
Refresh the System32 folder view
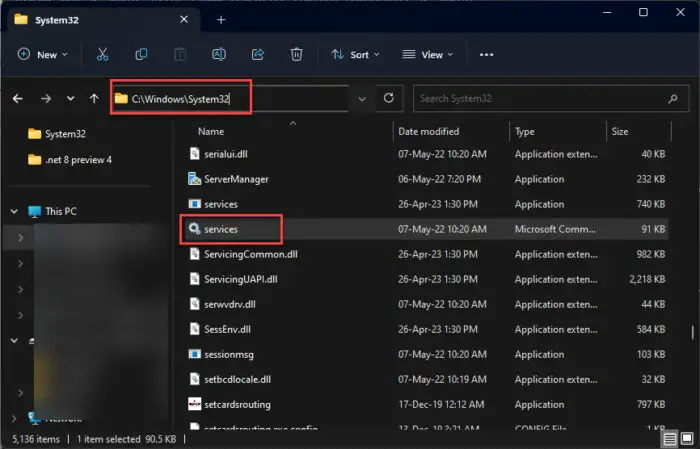click(x=389, y=98)
